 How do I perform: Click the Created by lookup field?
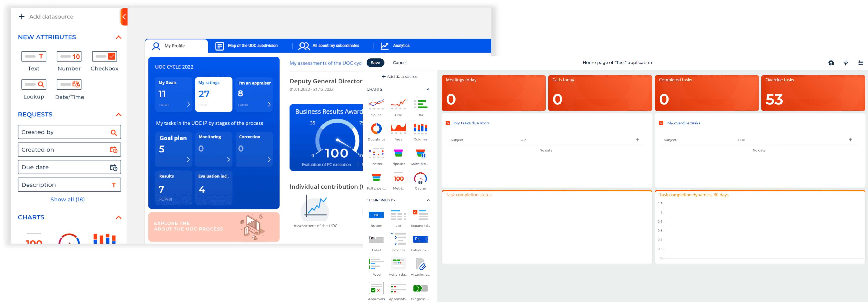(69, 132)
